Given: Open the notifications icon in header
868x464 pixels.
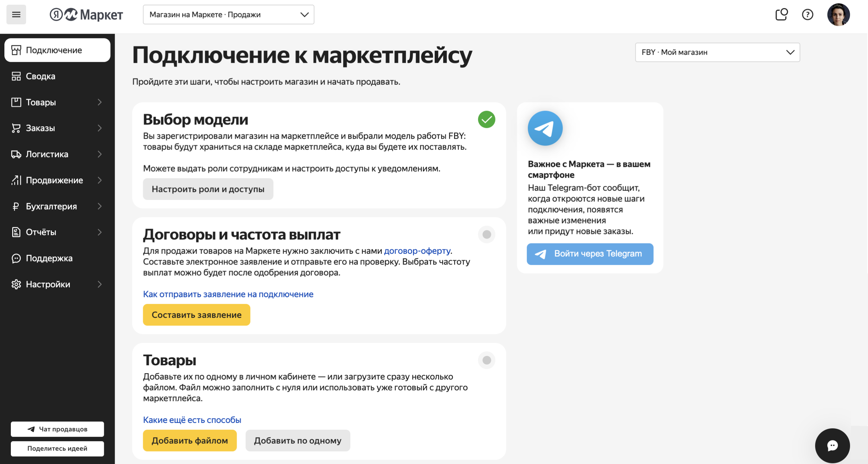Looking at the screenshot, I should [782, 15].
